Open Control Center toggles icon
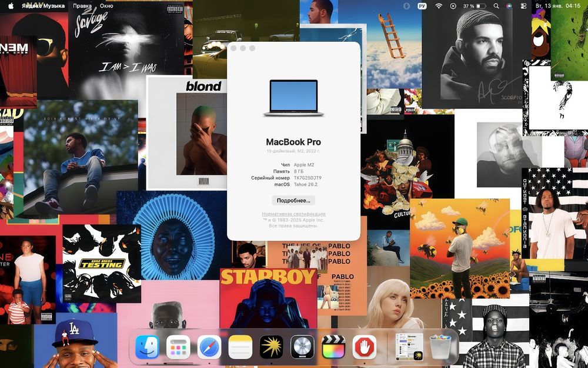The height and width of the screenshot is (368, 588). tap(524, 6)
